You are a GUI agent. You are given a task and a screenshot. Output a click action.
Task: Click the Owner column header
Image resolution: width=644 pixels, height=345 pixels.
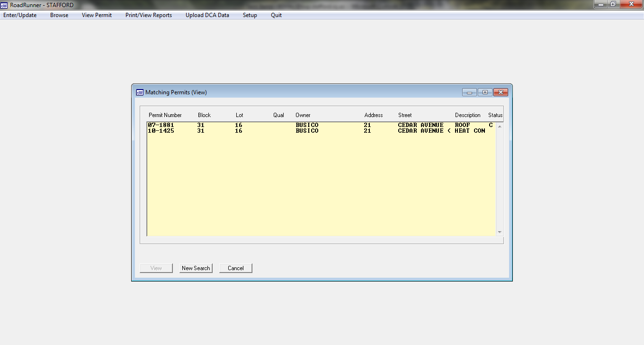(x=303, y=115)
